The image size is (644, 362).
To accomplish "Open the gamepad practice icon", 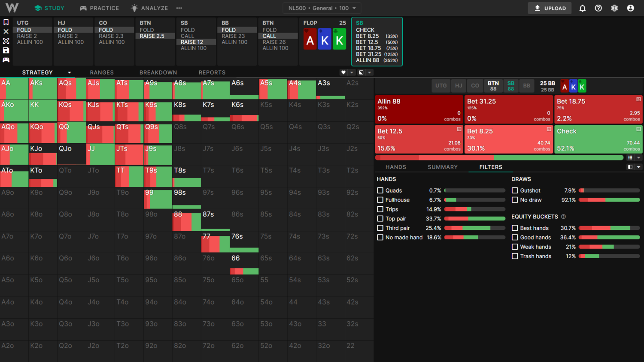I will (6, 60).
